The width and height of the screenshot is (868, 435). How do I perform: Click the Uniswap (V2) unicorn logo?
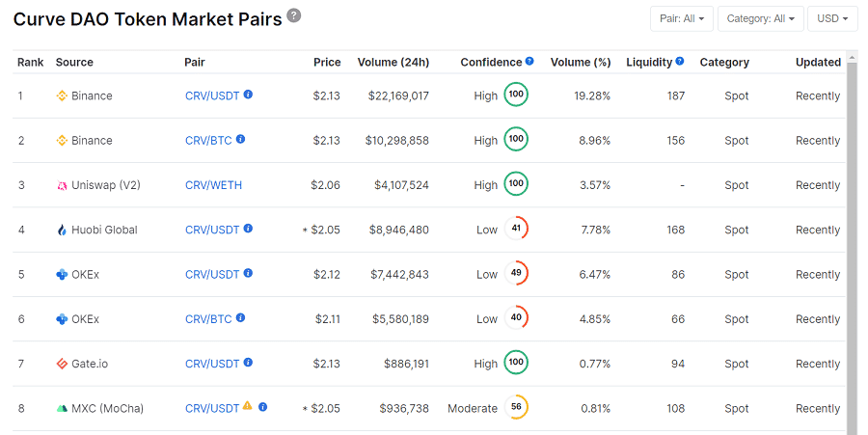click(x=62, y=185)
